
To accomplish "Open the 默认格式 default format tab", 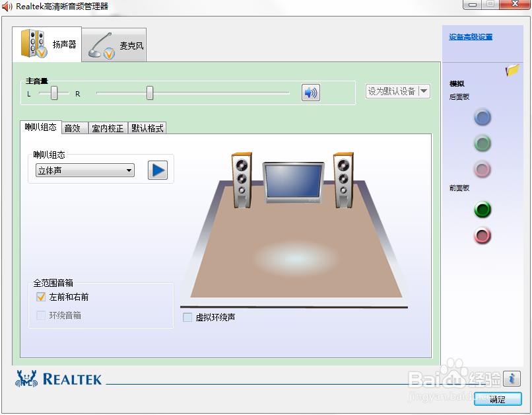I will click(147, 128).
